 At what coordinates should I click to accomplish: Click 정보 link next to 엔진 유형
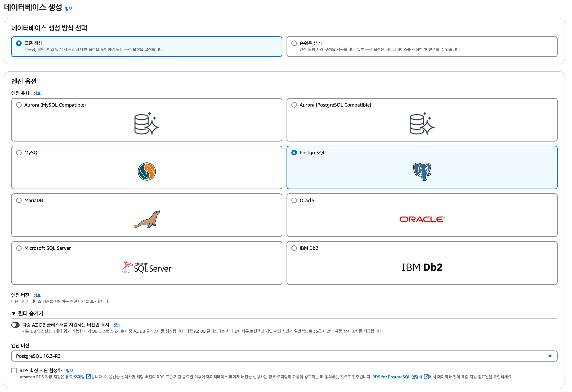click(x=37, y=93)
